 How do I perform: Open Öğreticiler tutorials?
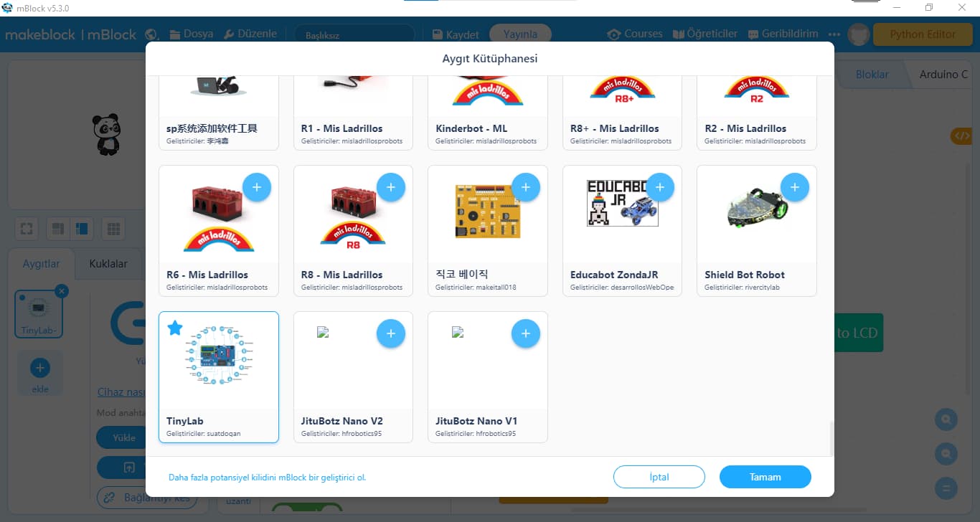pyautogui.click(x=705, y=34)
